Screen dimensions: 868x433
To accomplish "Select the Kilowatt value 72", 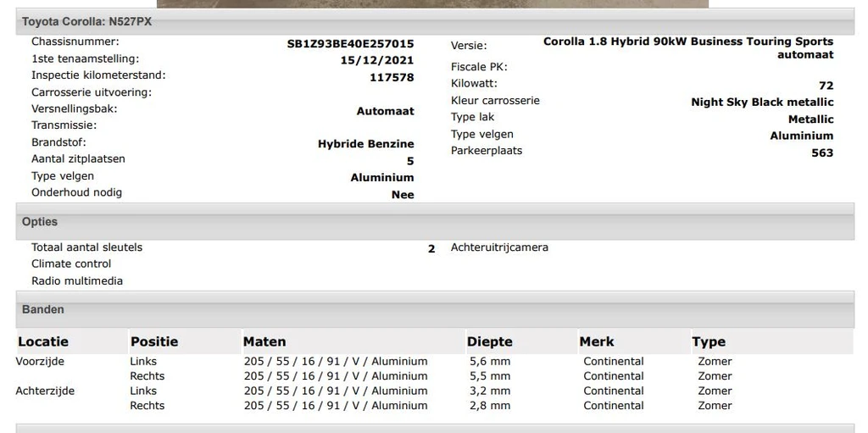I will [x=826, y=86].
